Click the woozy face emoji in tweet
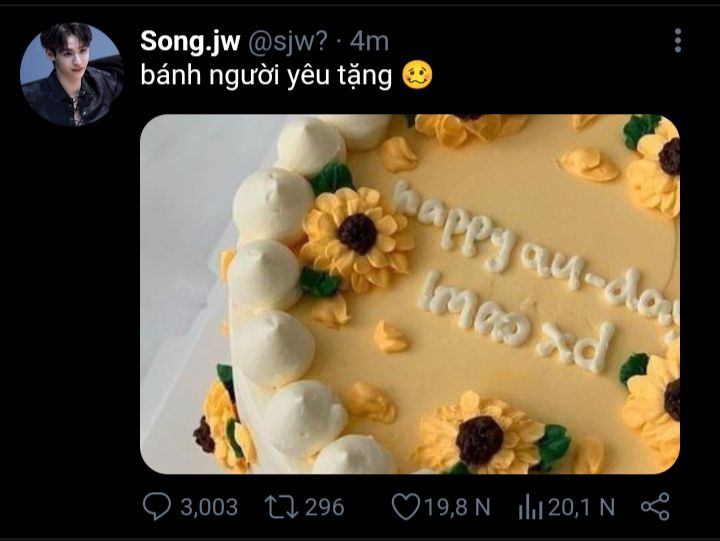 tap(417, 76)
